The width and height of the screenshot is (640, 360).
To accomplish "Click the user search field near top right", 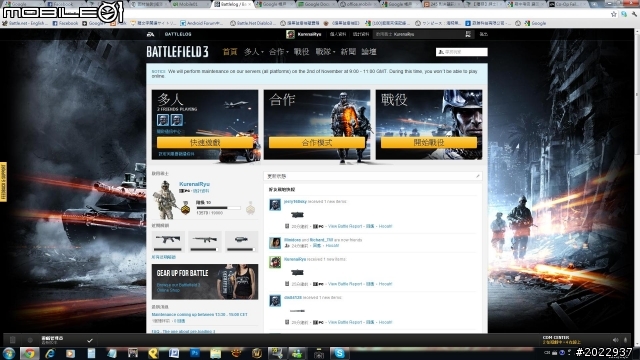I will [462, 52].
